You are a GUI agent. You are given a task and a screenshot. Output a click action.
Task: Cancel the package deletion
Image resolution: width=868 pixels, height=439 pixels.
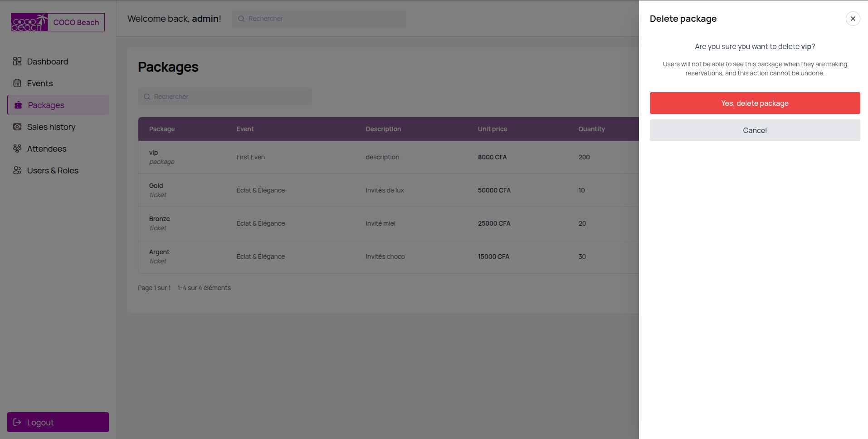(x=755, y=130)
